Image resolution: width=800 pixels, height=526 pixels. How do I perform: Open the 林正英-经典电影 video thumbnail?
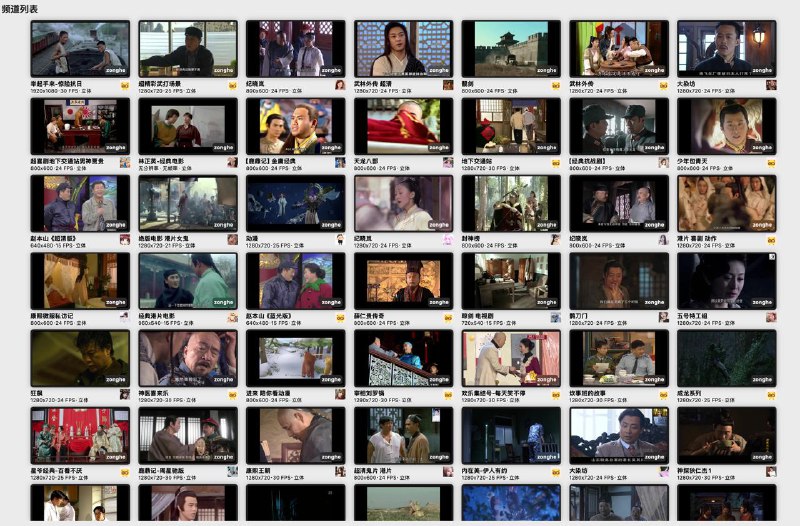[x=188, y=127]
